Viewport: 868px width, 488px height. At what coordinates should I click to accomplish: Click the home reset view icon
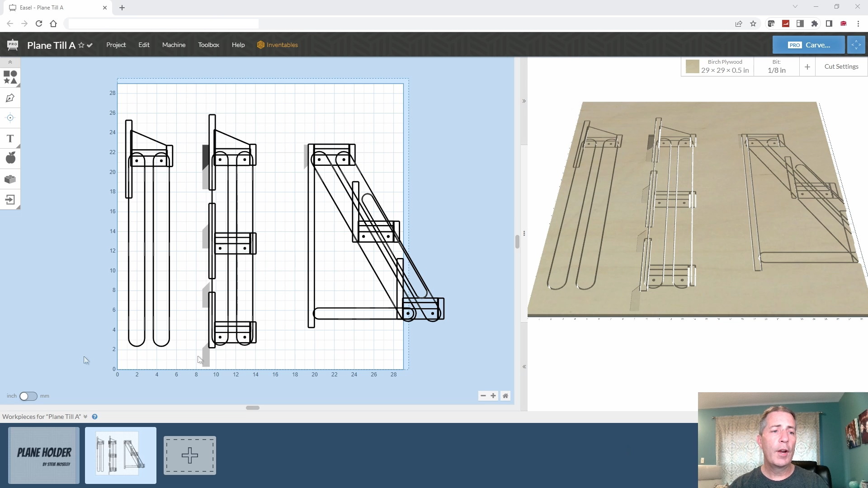[x=505, y=396]
